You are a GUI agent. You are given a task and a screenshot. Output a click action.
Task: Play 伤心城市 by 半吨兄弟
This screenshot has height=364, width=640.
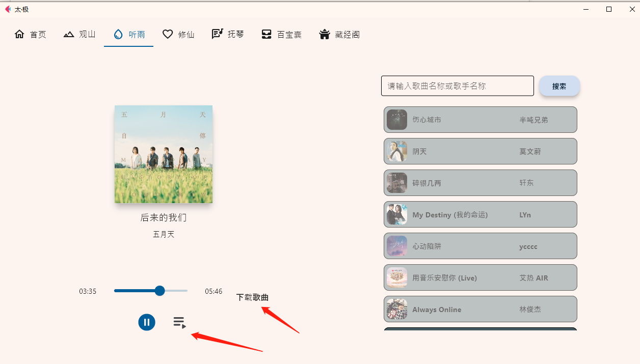(x=481, y=120)
